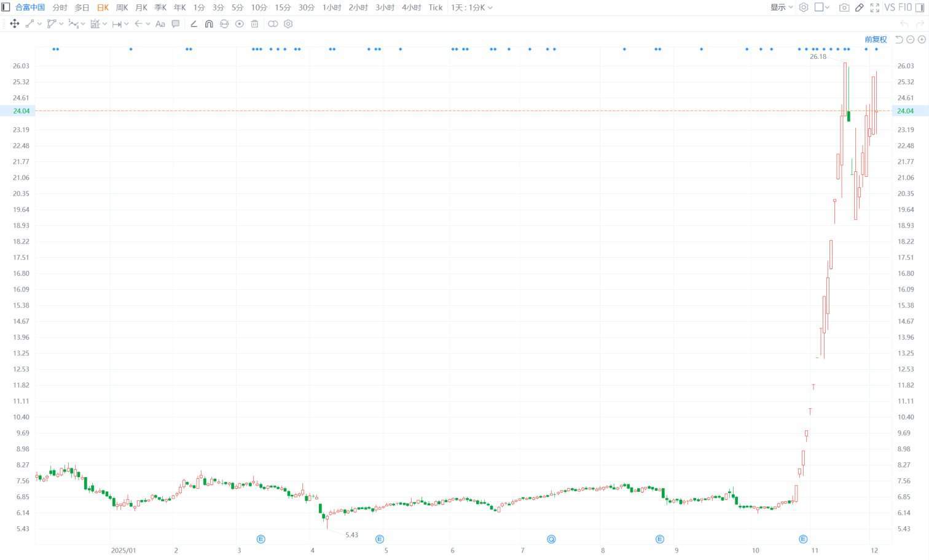This screenshot has width=929, height=560.
Task: Click the E event marker before November
Action: point(803,539)
